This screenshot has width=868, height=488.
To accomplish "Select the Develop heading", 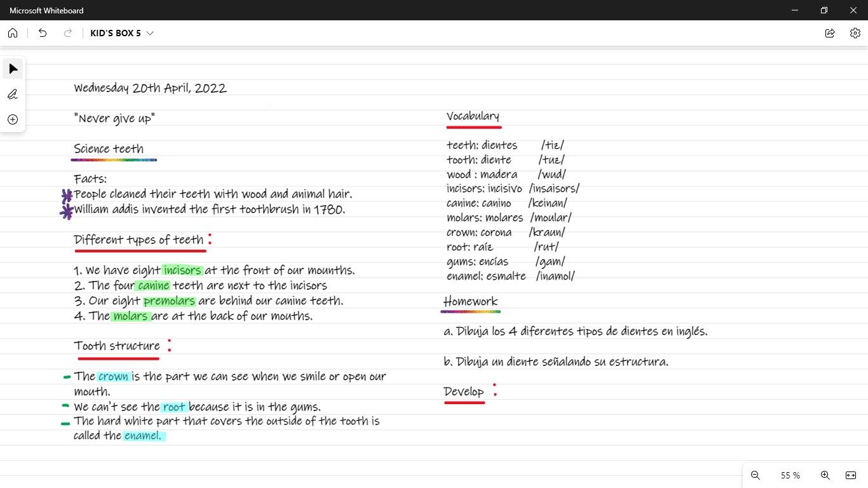I will (464, 391).
